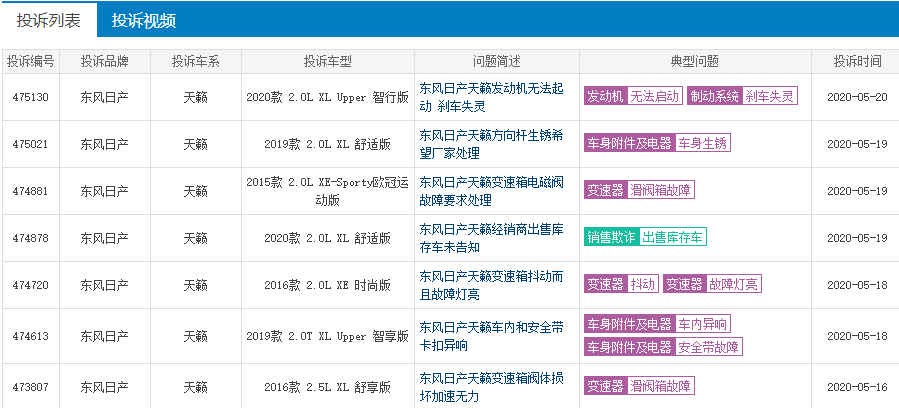The width and height of the screenshot is (899, 408).
Task: Click the 投诉编号 column header
Action: [30, 62]
